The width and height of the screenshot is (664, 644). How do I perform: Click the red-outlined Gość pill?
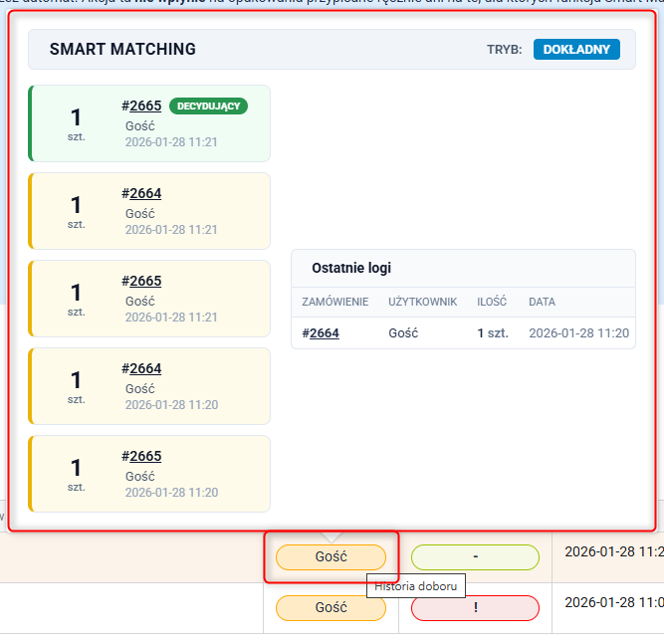pos(331,557)
